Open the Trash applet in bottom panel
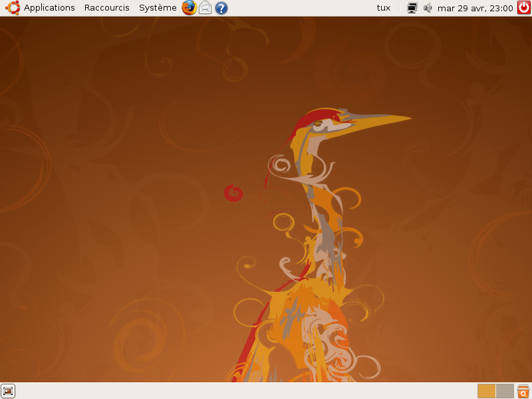Image resolution: width=532 pixels, height=399 pixels. [523, 391]
